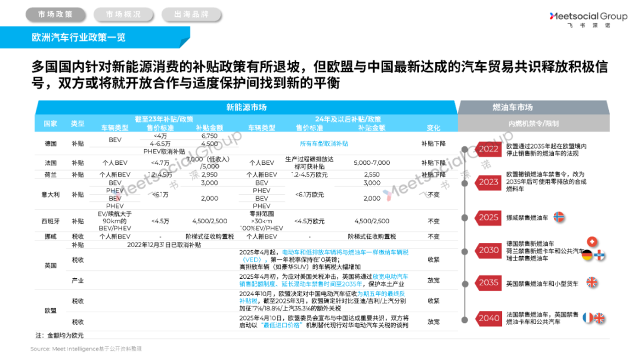
Task: Select the 2040 timeline year badge
Action: [x=488, y=318]
